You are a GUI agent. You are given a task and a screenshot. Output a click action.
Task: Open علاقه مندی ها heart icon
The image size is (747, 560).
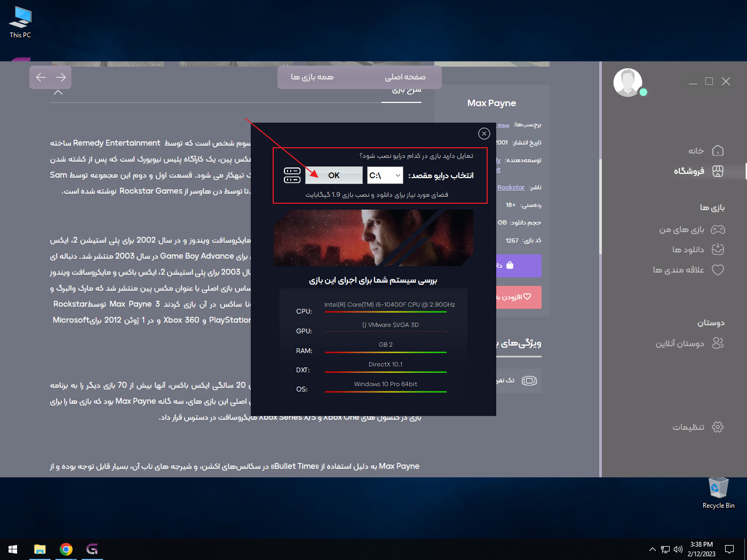(718, 270)
